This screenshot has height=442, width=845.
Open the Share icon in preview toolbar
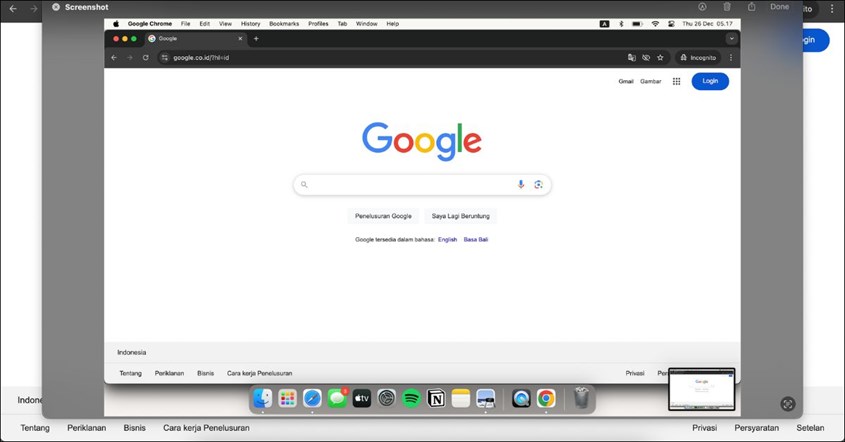click(751, 6)
